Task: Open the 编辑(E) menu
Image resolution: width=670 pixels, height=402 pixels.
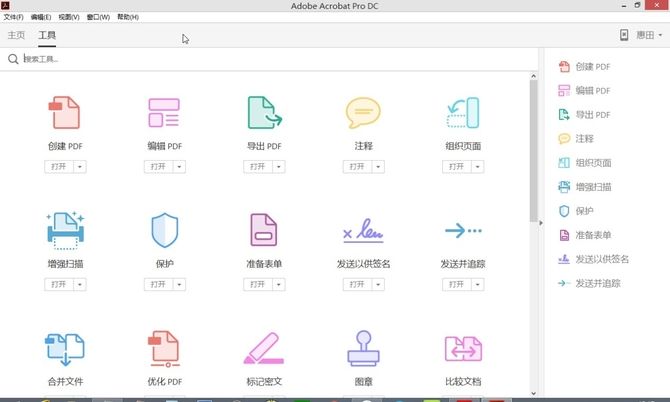Action: click(x=41, y=17)
